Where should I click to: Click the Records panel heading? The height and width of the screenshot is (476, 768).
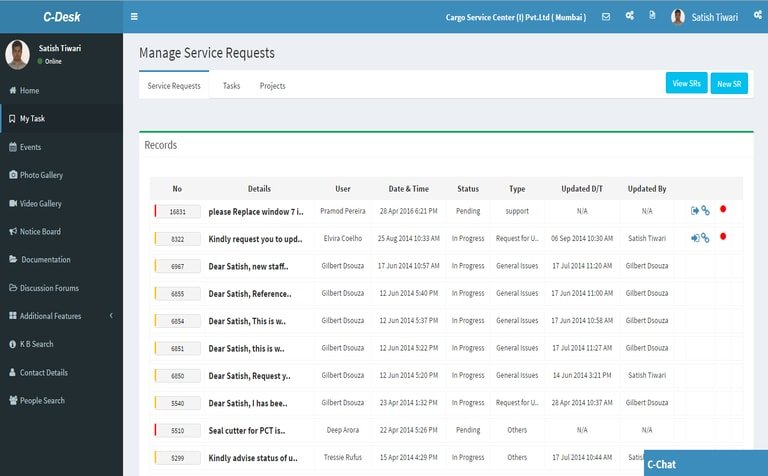tap(160, 145)
